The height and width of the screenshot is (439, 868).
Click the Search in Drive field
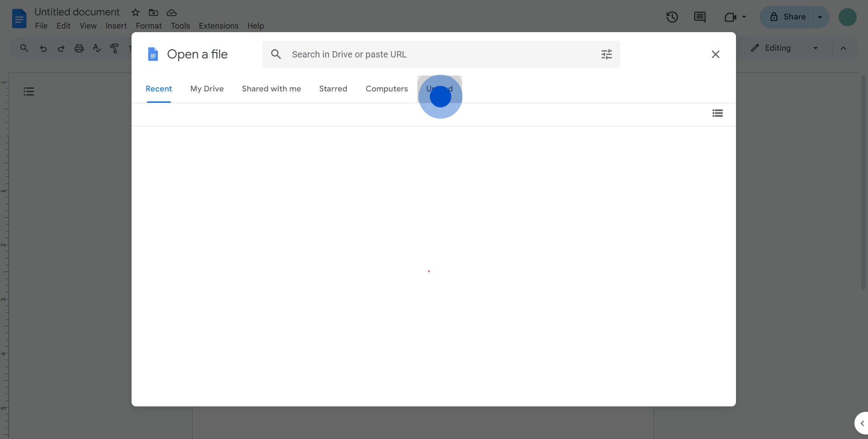[x=441, y=54]
